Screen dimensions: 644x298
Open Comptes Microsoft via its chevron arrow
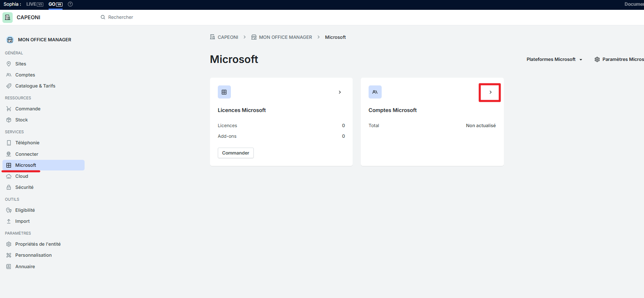490,92
